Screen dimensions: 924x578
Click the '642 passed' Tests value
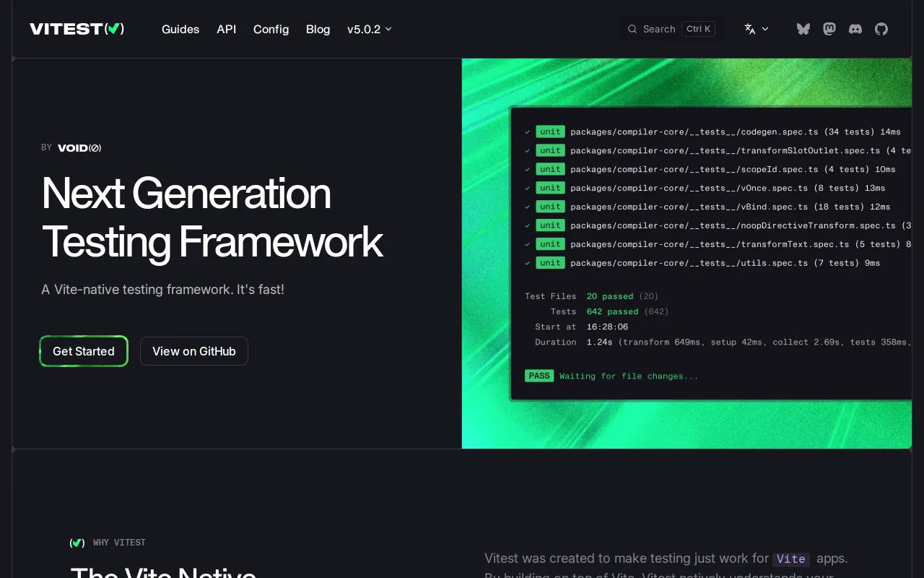[613, 311]
